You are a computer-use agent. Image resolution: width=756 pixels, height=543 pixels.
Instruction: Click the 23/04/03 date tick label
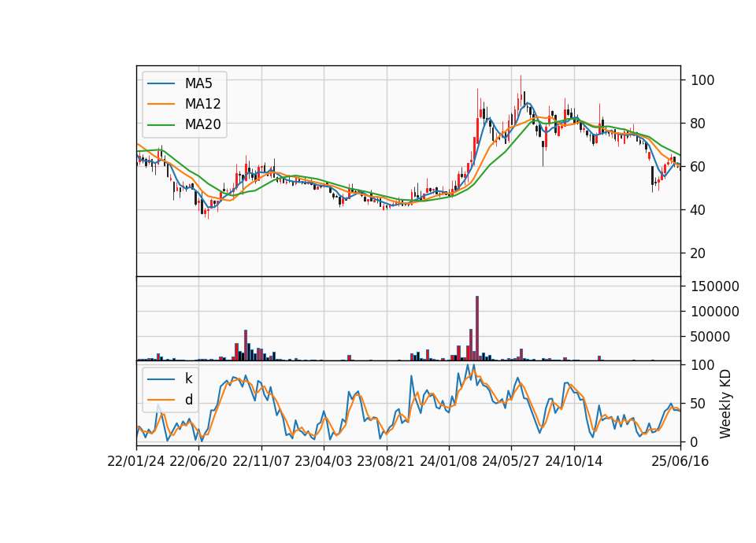(x=324, y=461)
